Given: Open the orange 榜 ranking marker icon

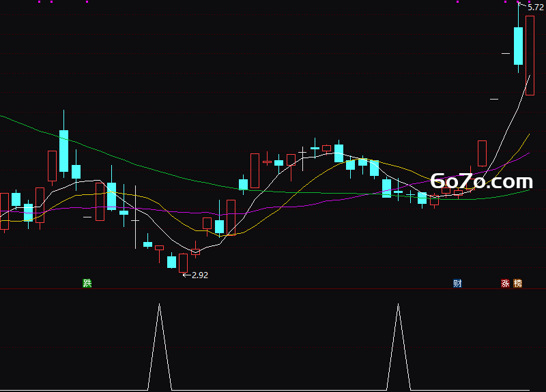Looking at the screenshot, I should (518, 283).
